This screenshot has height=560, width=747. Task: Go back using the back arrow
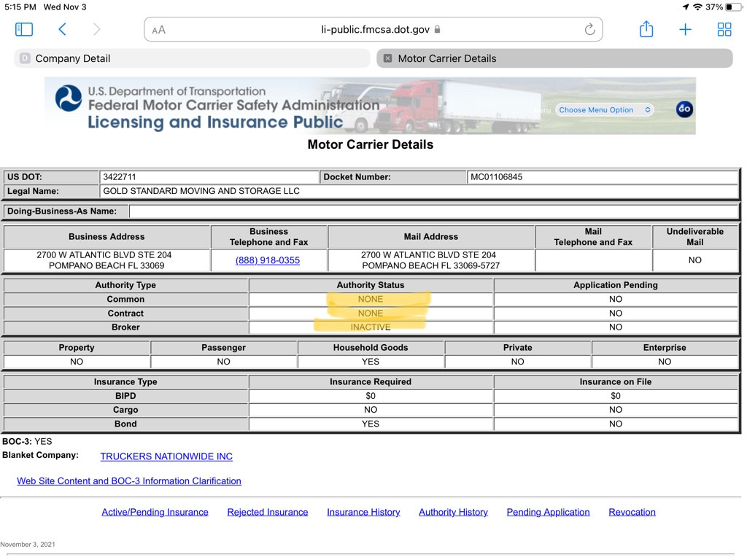[63, 29]
